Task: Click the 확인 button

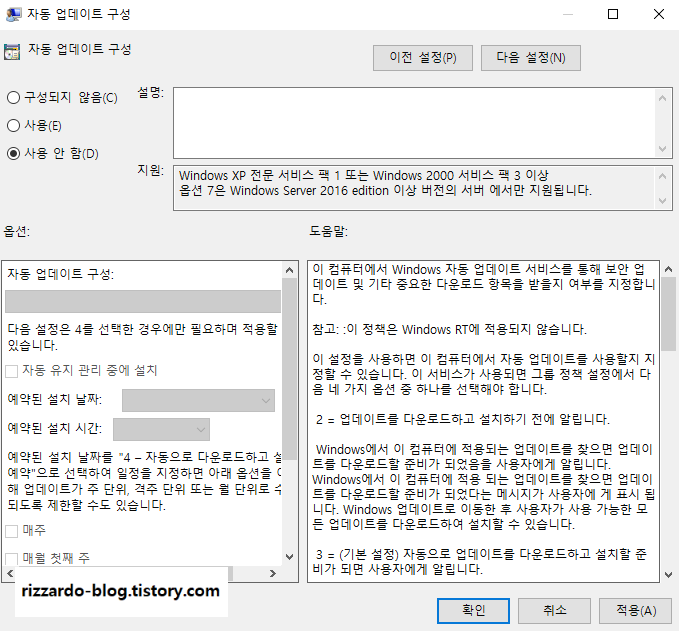Action: point(473,611)
